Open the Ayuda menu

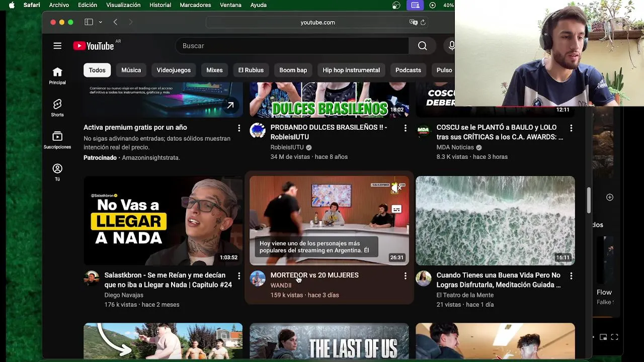(259, 5)
